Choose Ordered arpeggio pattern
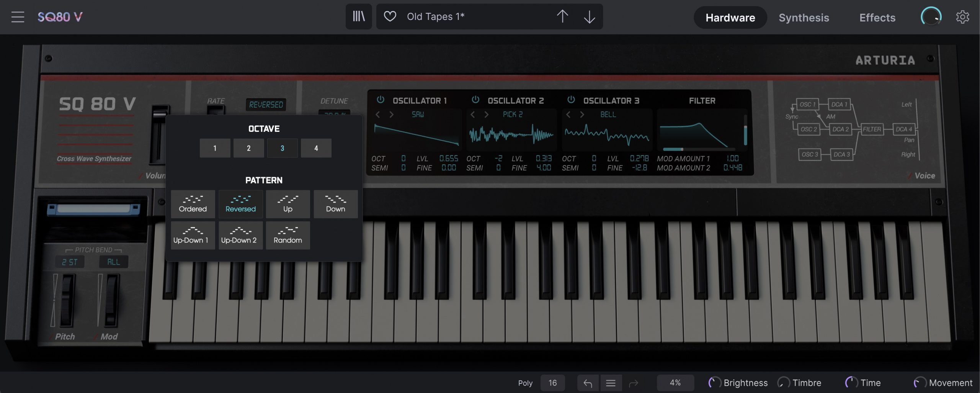The width and height of the screenshot is (980, 393). point(193,204)
